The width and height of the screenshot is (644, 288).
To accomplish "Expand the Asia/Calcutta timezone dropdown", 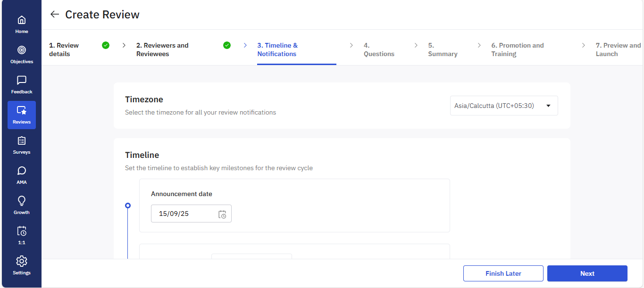I will (503, 106).
